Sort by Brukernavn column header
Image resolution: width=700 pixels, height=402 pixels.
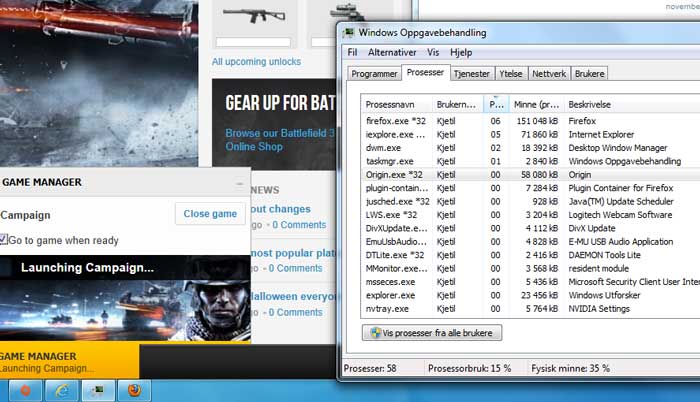458,105
